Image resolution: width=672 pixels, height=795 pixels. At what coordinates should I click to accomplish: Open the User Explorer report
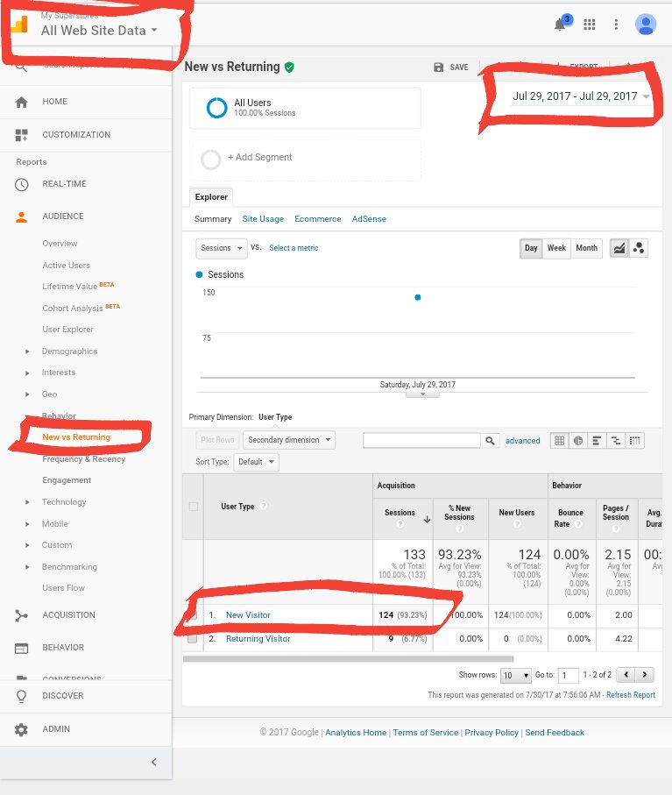tap(68, 330)
